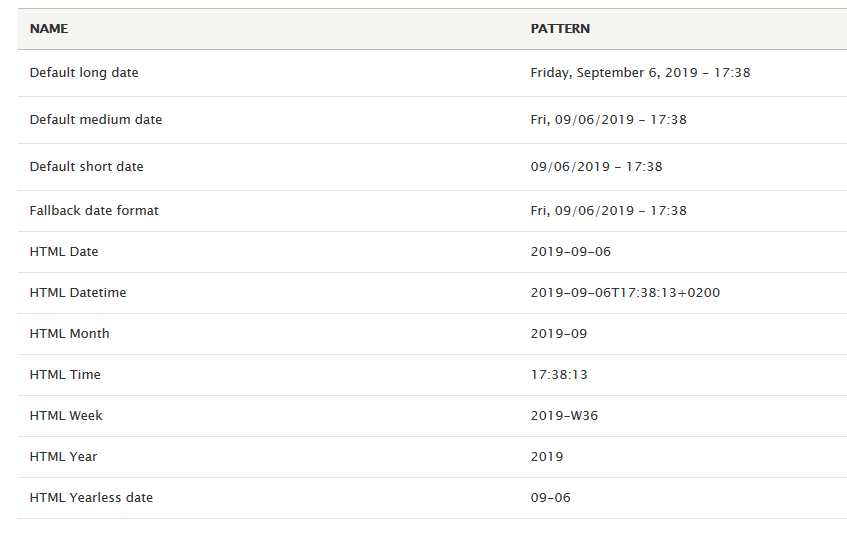Click the 2019-09-06T17:38:13+0200 pattern

tap(625, 293)
